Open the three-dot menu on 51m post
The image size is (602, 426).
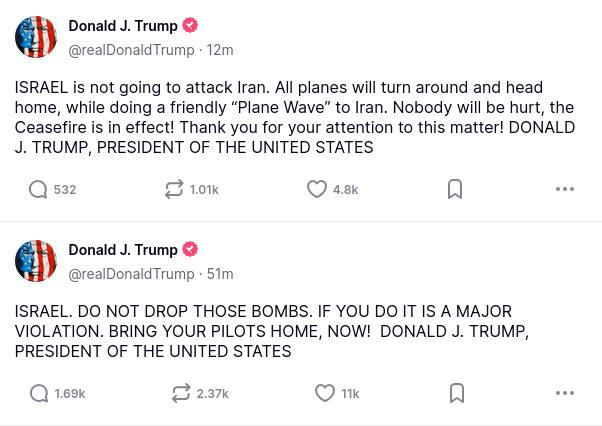[565, 393]
